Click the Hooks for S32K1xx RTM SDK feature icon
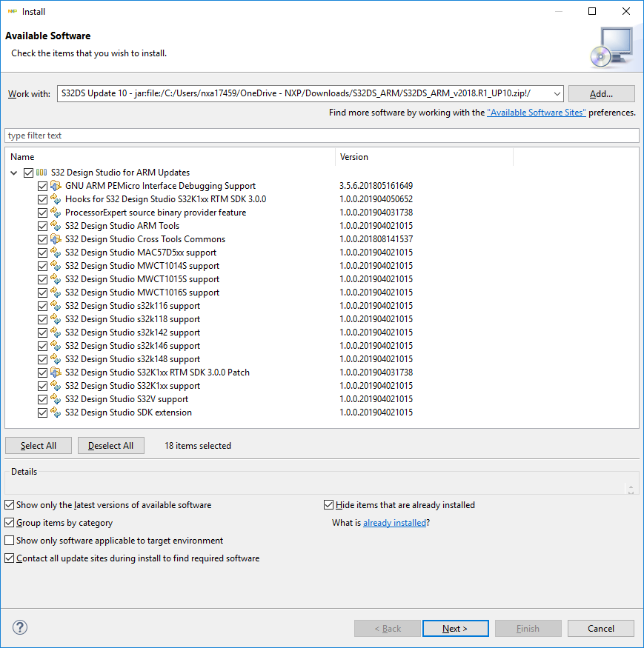The image size is (644, 648). click(56, 199)
